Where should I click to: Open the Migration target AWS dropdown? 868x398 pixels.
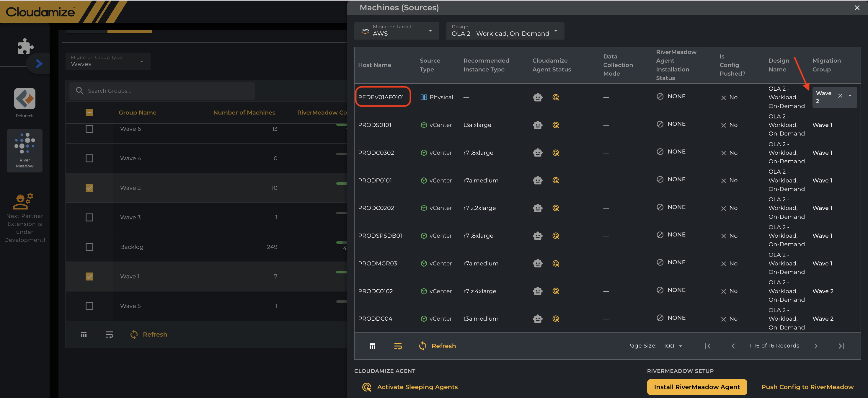pyautogui.click(x=397, y=31)
